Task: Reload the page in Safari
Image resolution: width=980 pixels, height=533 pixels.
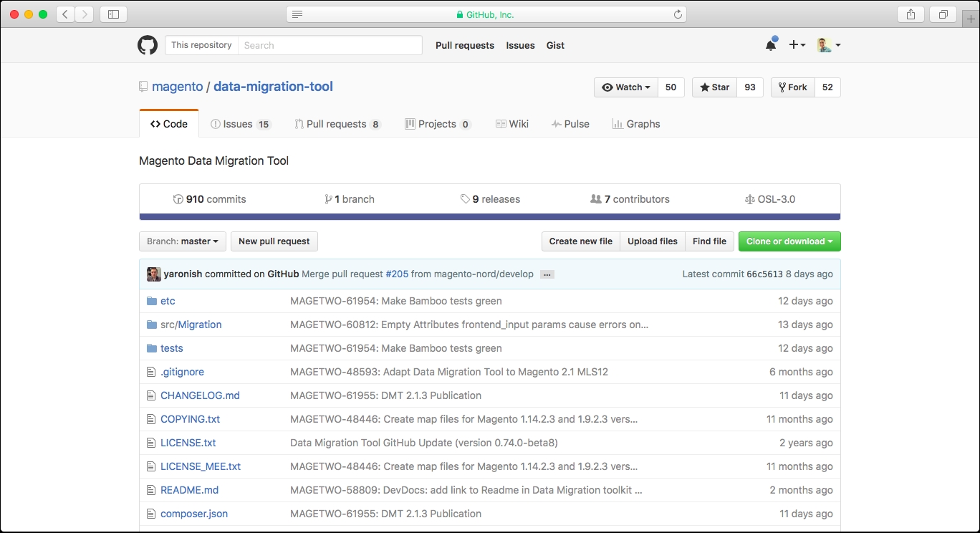Action: (677, 14)
